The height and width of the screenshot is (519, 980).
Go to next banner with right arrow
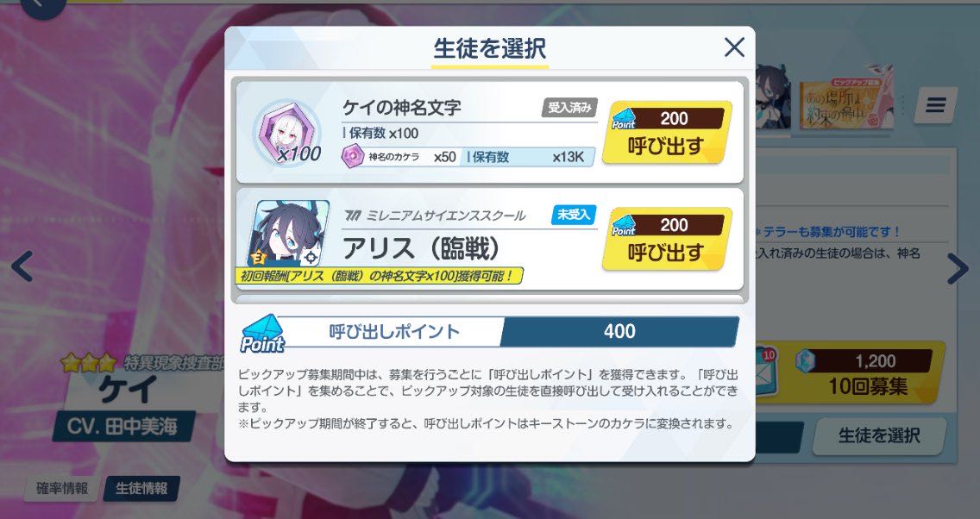(x=957, y=269)
